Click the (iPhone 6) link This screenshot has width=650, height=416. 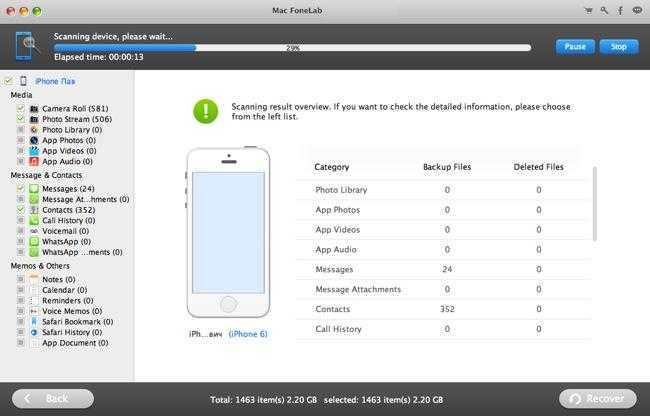coord(248,334)
